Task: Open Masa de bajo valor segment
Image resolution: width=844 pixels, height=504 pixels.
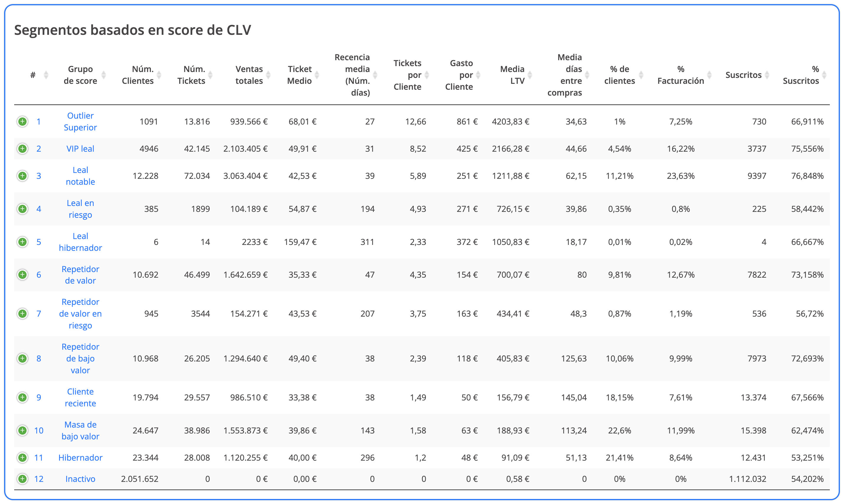Action: coord(80,430)
